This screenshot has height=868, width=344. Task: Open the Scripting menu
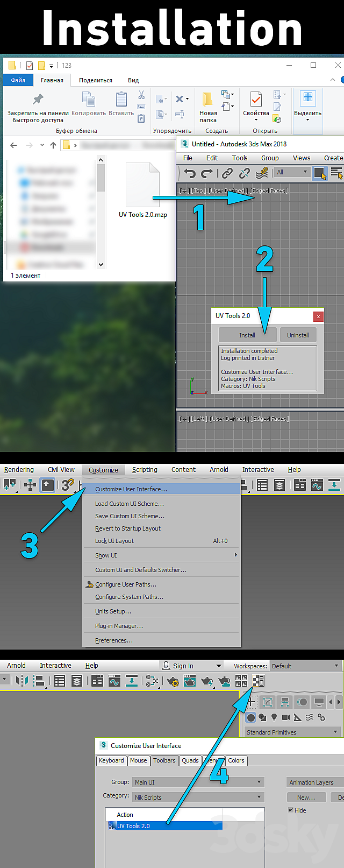pos(145,470)
